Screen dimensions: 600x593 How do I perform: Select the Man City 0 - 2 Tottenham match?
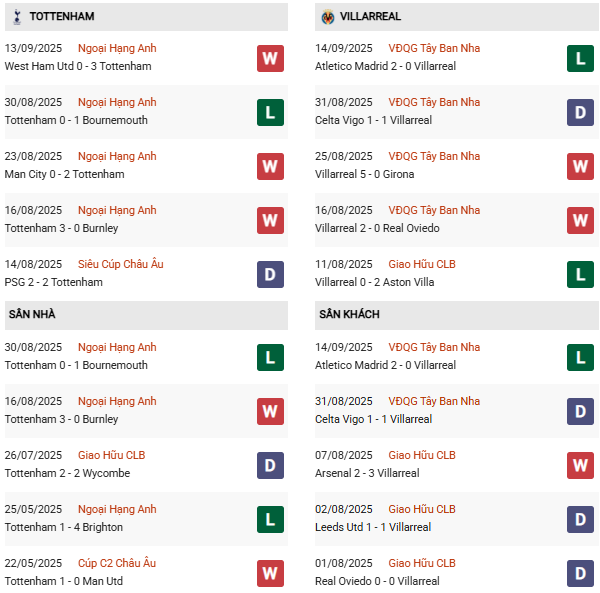64,174
